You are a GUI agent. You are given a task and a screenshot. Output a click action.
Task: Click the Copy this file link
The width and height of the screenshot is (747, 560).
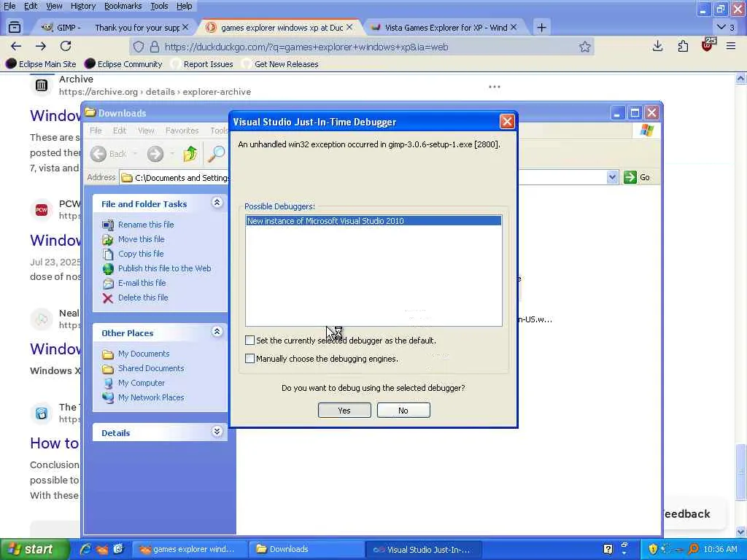(x=141, y=254)
